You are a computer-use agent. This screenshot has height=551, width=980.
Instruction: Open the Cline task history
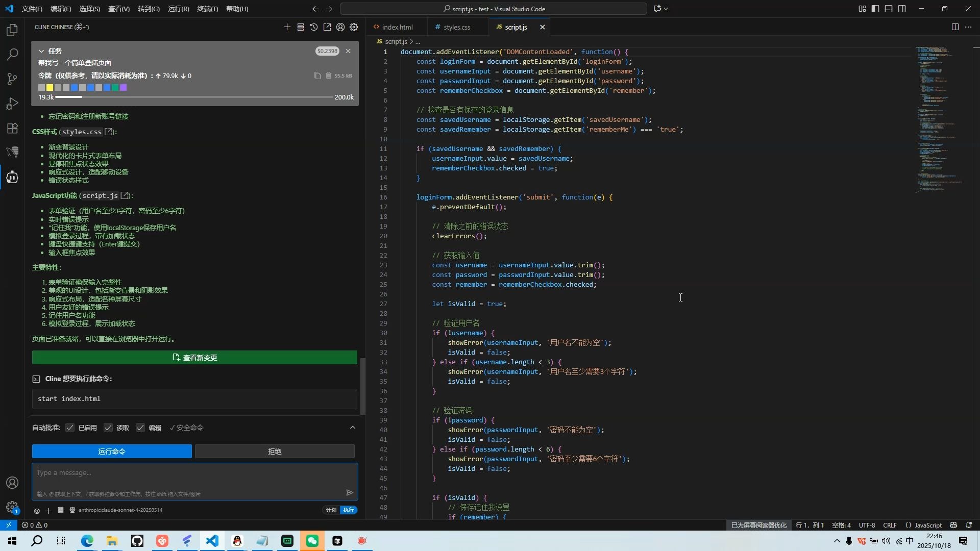tap(314, 27)
